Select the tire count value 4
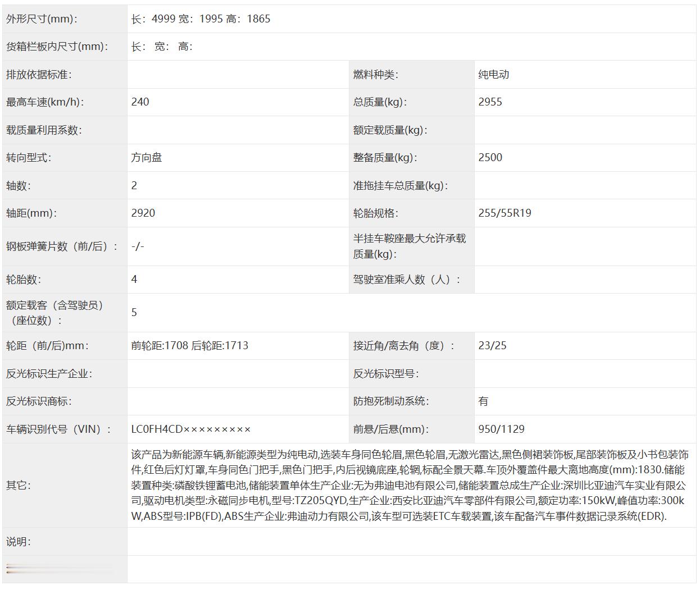700x590 pixels. pyautogui.click(x=134, y=280)
